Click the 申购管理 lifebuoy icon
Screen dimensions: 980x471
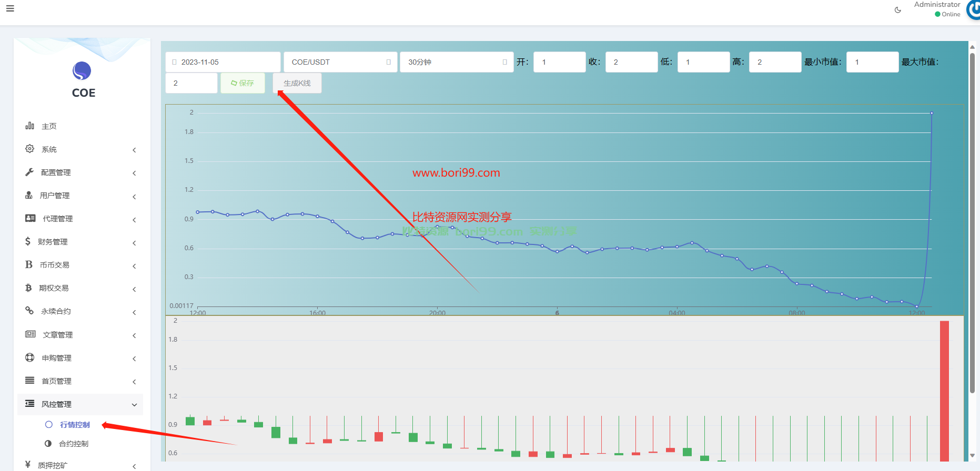(x=30, y=357)
